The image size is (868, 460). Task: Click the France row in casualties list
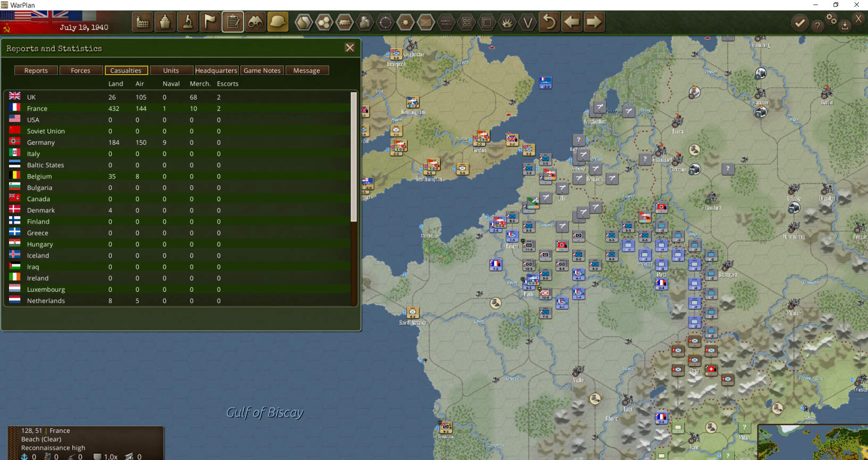coord(178,108)
